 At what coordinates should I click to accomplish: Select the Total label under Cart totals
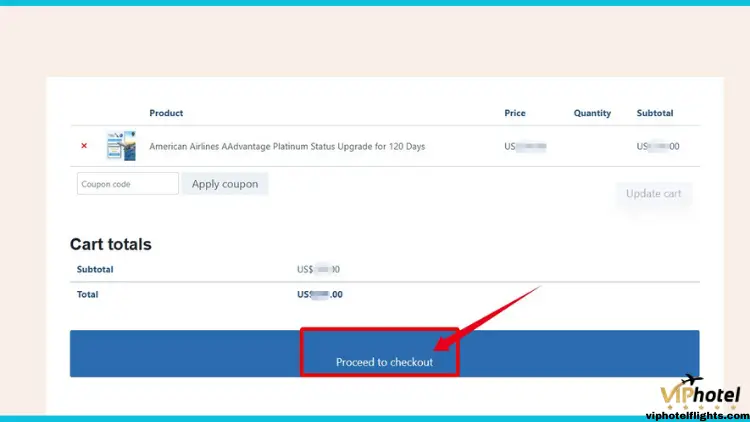pyautogui.click(x=88, y=295)
